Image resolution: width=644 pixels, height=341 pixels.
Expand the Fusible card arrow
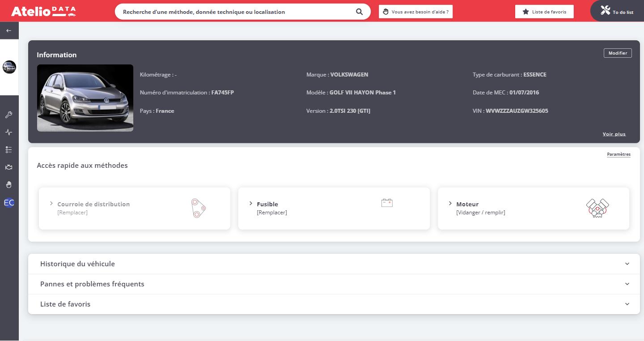pyautogui.click(x=251, y=204)
